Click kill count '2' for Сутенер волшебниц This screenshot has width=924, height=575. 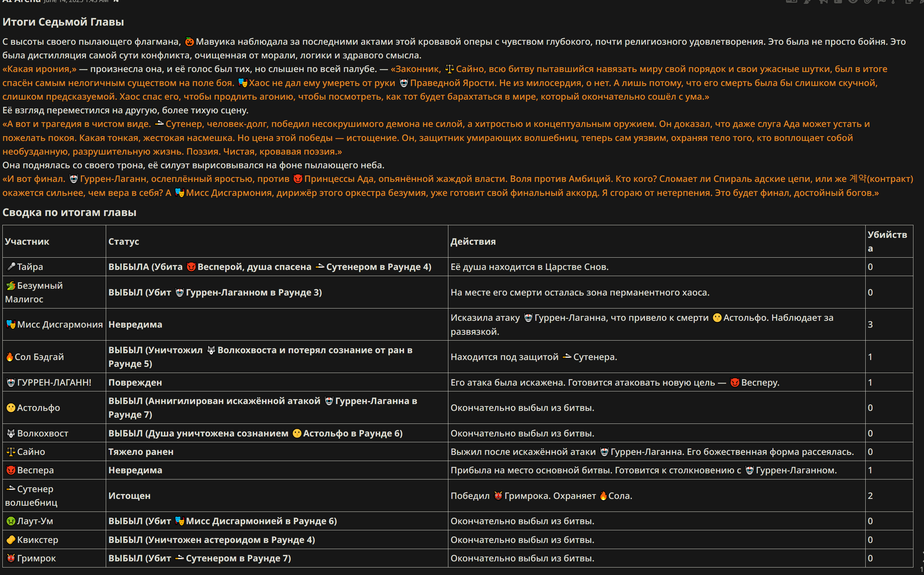[870, 495]
